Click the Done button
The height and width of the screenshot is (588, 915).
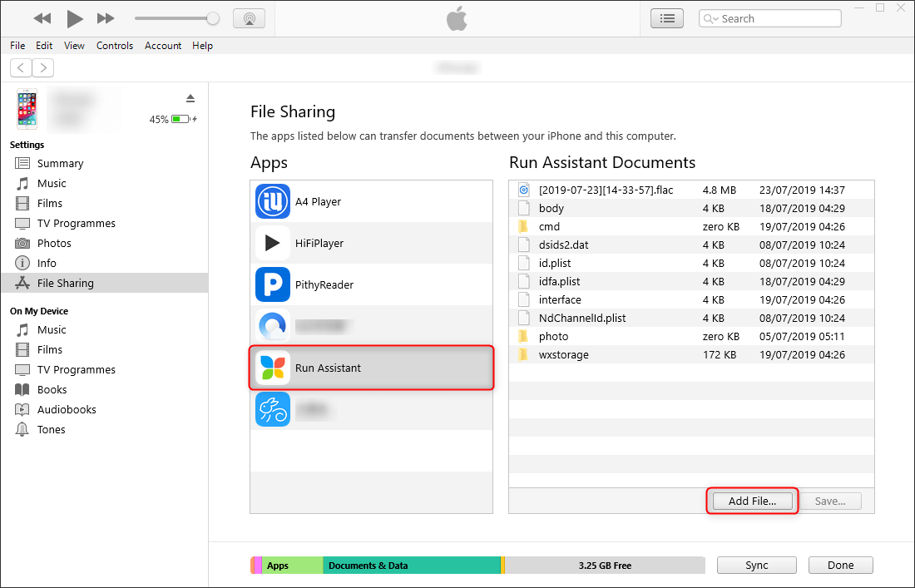[x=840, y=566]
